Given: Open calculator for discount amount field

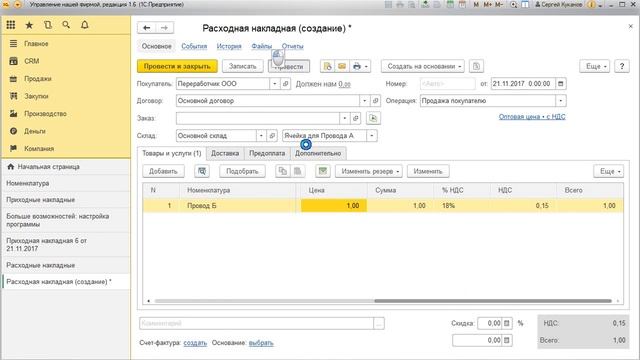Looking at the screenshot, I should point(507,340).
